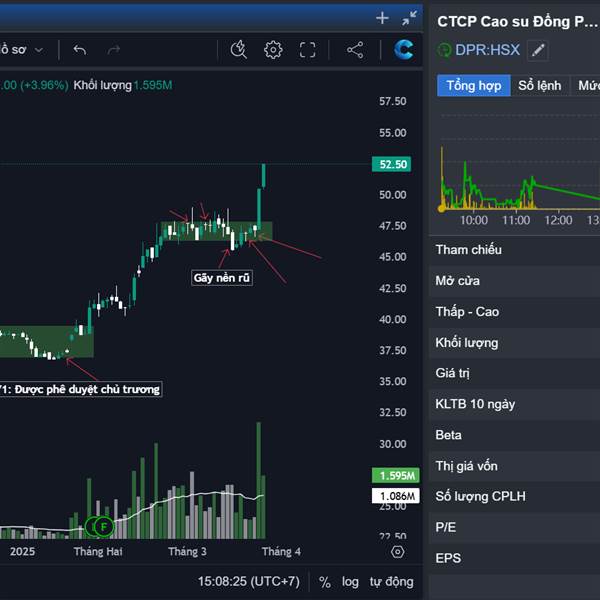Open the 'ồ sơ' dropdown in toolbar
Image resolution: width=600 pixels, height=600 pixels.
(22, 50)
